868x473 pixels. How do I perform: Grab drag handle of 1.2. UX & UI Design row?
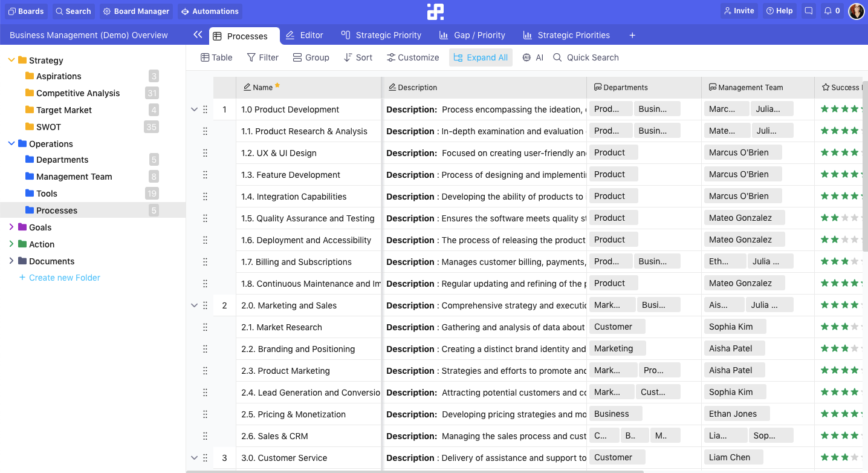coord(205,153)
